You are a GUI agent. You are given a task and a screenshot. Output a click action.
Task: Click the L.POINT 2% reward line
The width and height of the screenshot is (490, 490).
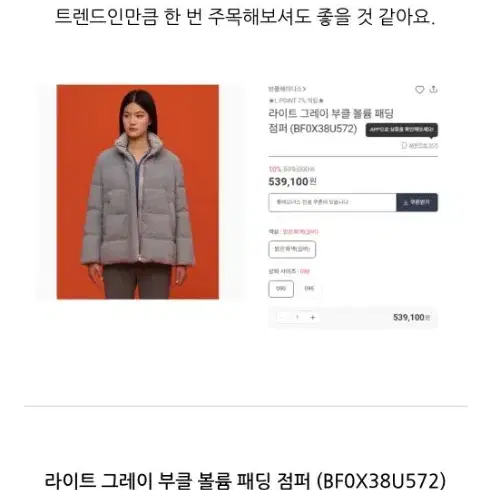click(x=296, y=100)
